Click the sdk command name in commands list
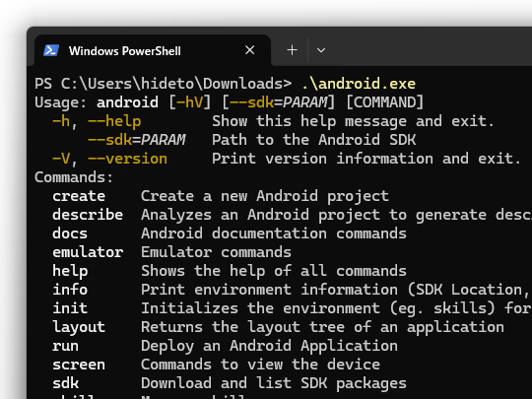This screenshot has height=399, width=532. [65, 382]
